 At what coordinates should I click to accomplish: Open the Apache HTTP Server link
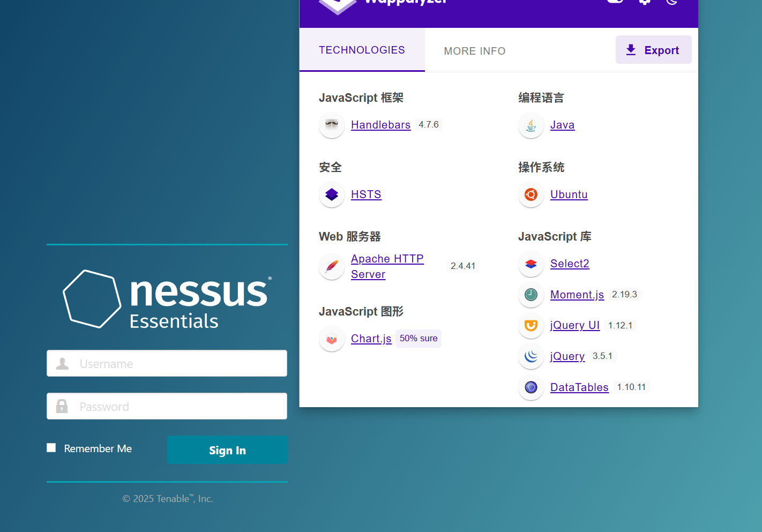[387, 266]
